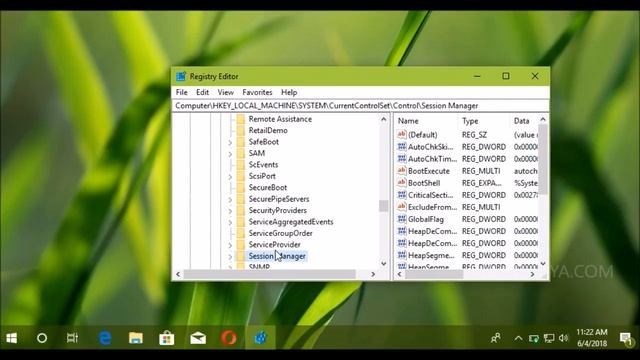The width and height of the screenshot is (640, 360).
Task: Expand the ScsiPort key
Action: (230, 177)
